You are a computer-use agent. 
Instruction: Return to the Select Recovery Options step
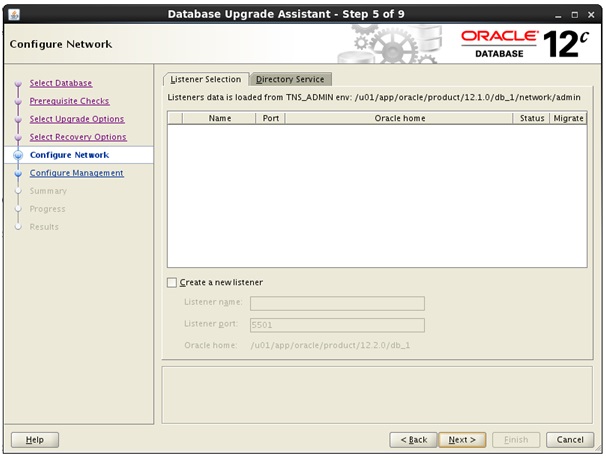coord(78,137)
